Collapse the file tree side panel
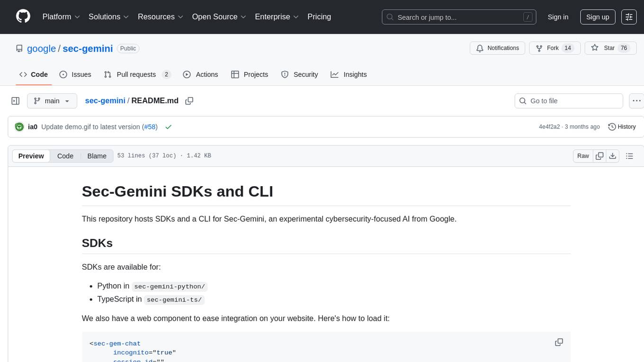Screen dimensions: 644x362 pos(16,101)
